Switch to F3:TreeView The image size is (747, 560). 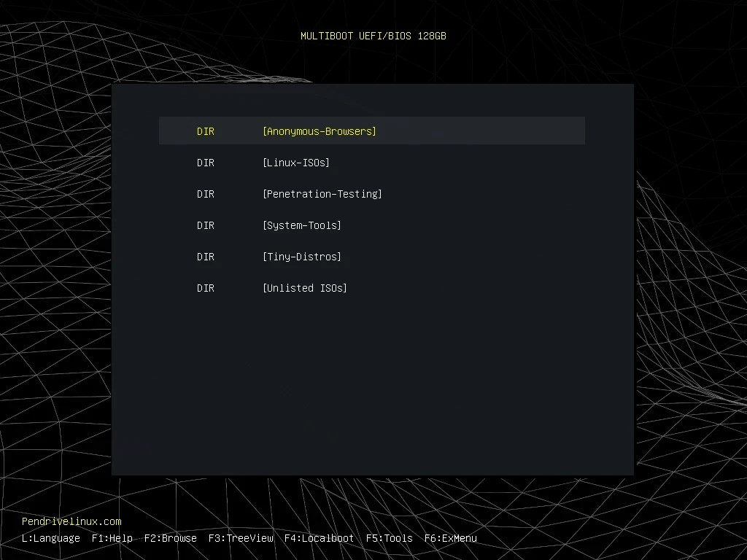click(x=241, y=539)
